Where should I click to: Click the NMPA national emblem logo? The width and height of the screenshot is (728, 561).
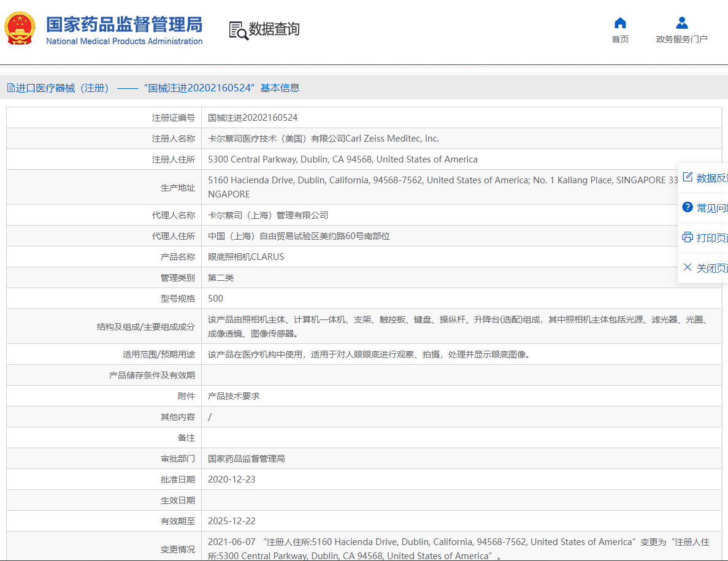point(20,28)
